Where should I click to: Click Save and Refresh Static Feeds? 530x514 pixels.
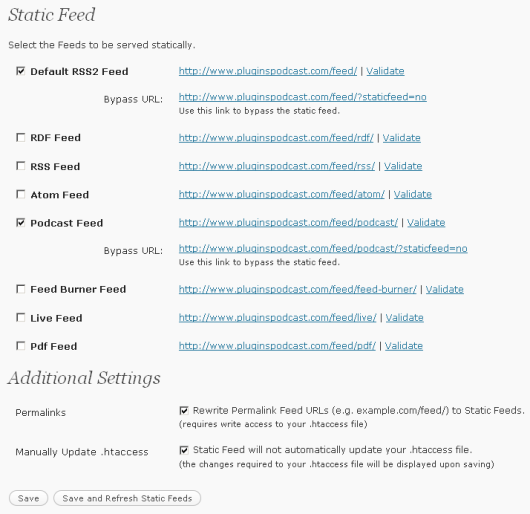(127, 498)
